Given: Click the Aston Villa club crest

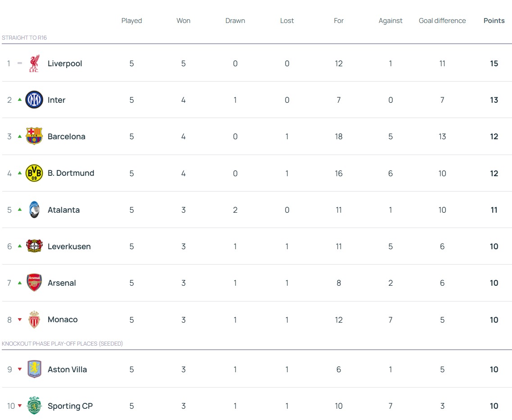Looking at the screenshot, I should (34, 370).
